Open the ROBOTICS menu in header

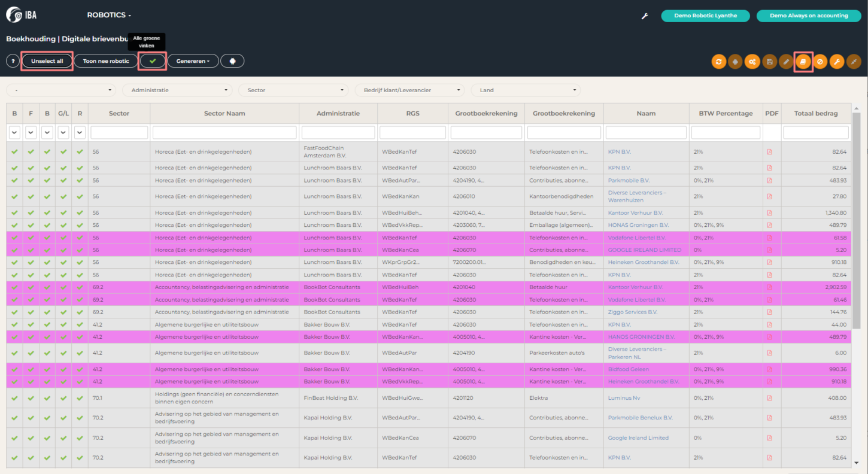(x=109, y=15)
